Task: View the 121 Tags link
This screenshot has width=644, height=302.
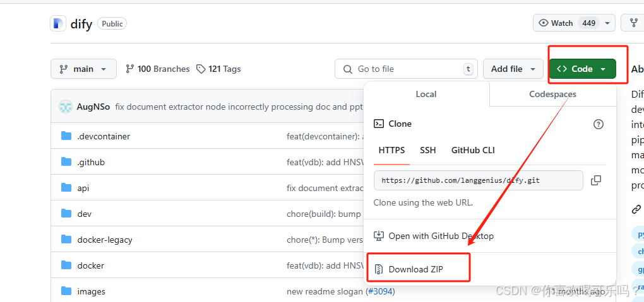Action: pyautogui.click(x=218, y=69)
